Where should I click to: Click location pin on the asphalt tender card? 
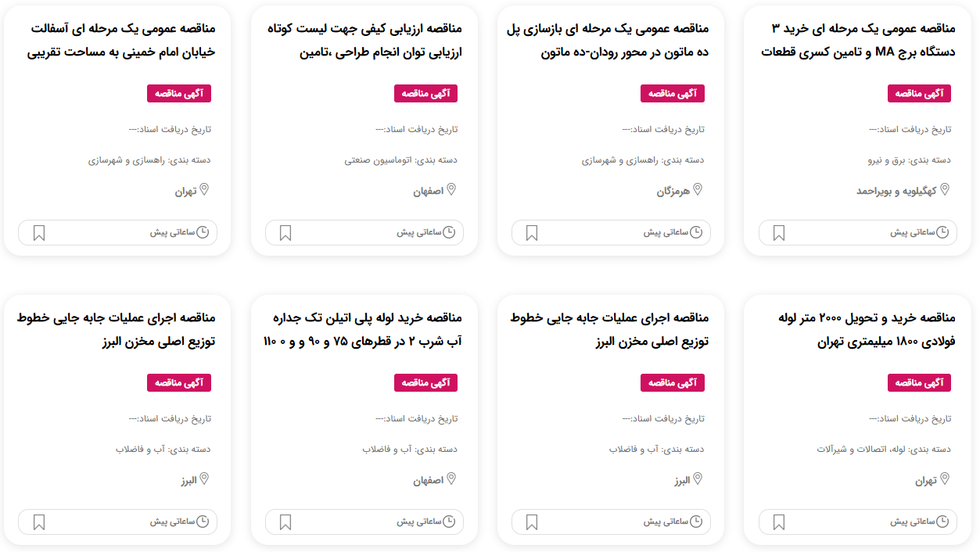205,190
